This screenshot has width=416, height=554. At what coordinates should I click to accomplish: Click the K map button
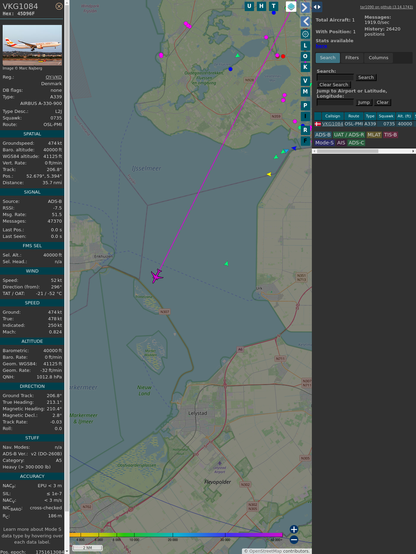click(x=305, y=67)
